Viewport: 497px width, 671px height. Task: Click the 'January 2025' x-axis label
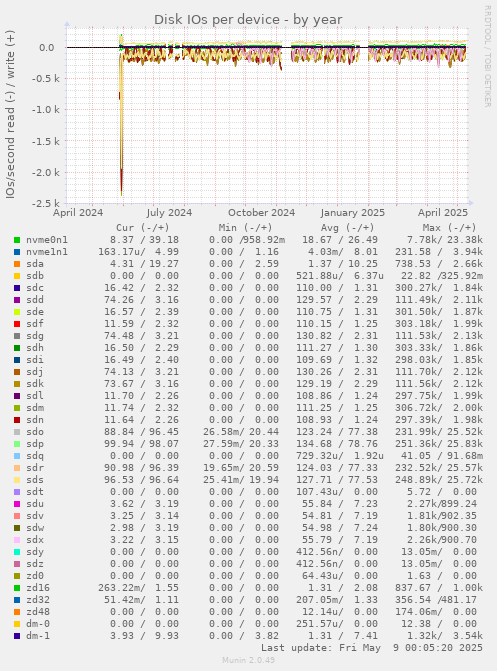coord(353,213)
